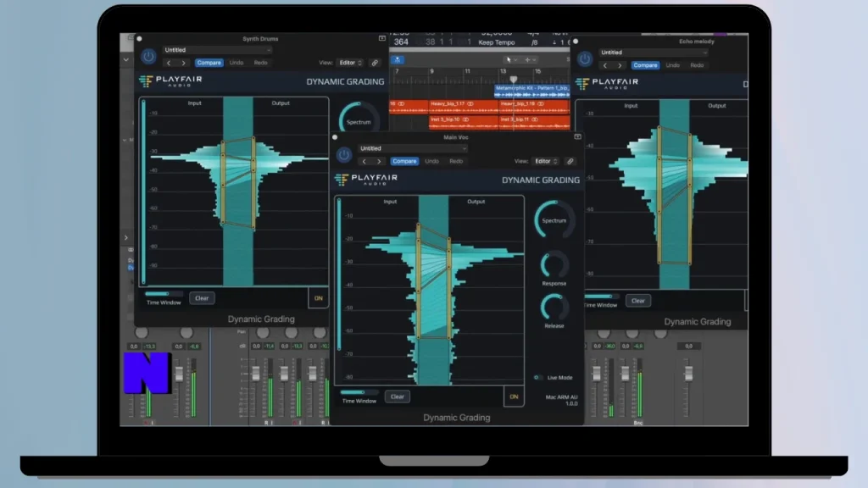The width and height of the screenshot is (868, 488).
Task: Click the volume fader on the -36,0 channel
Action: pyautogui.click(x=596, y=374)
